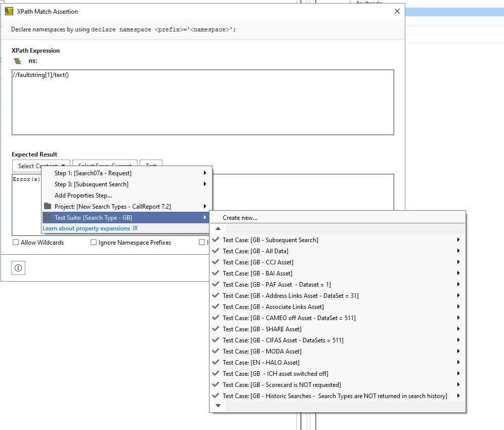Open the Select Content dropdown
The height and width of the screenshot is (430, 504).
[41, 166]
